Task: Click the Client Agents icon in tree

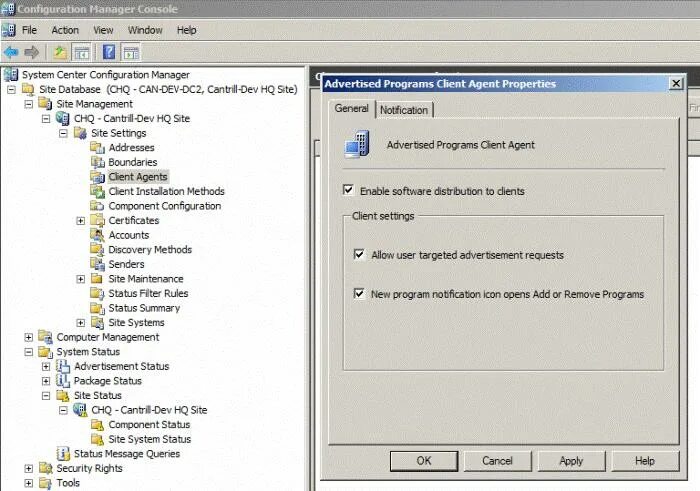Action: [x=97, y=177]
